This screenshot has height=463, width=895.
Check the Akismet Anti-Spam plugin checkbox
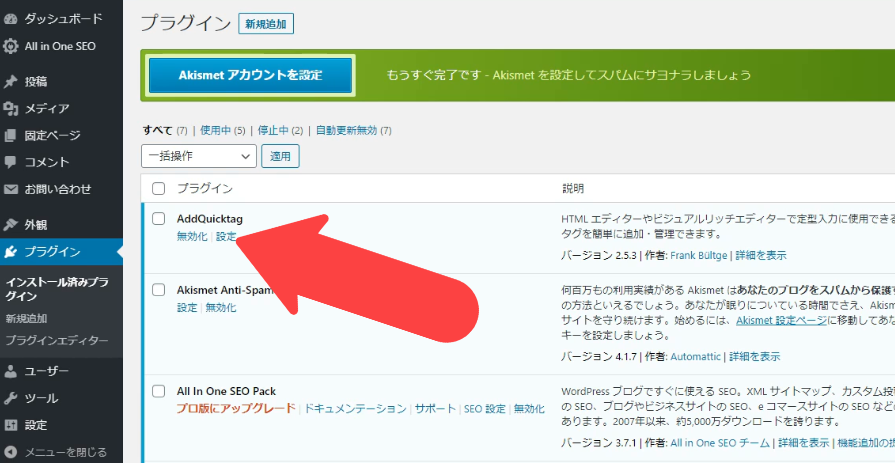[x=159, y=289]
